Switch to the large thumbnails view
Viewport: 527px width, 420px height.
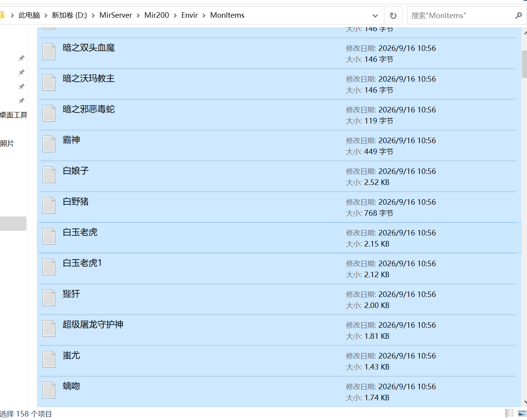522,413
